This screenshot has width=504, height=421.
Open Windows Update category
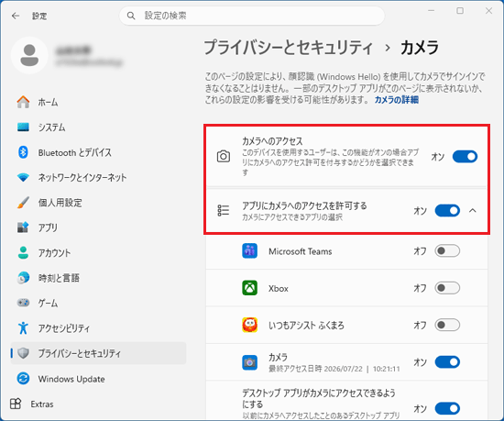pos(98,379)
